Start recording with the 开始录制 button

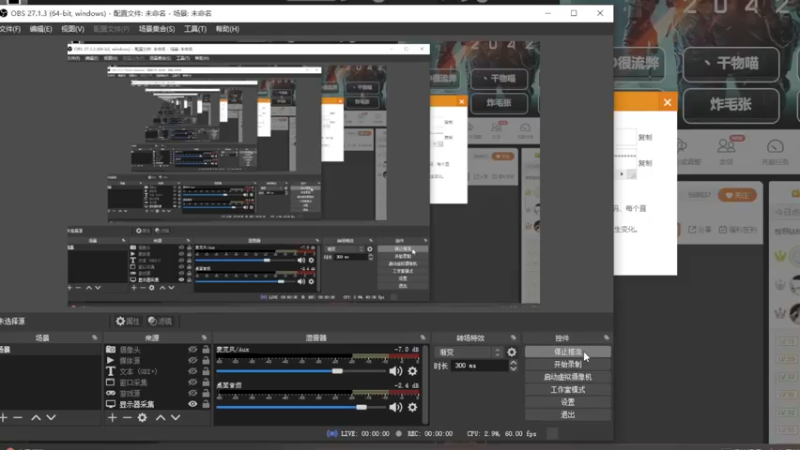pos(567,364)
